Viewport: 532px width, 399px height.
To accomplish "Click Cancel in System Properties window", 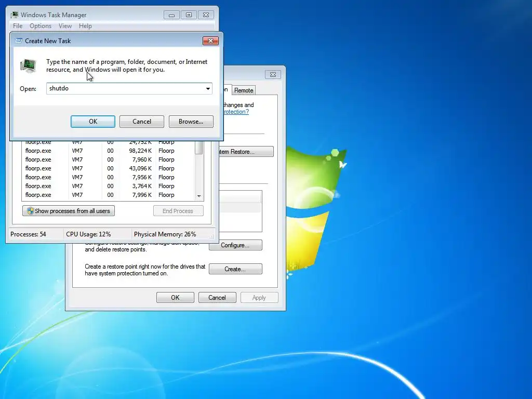I will 217,298.
